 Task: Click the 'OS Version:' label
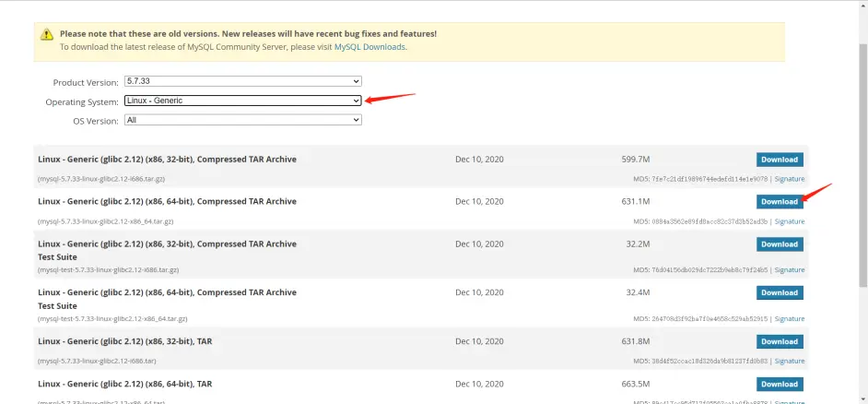click(x=96, y=122)
